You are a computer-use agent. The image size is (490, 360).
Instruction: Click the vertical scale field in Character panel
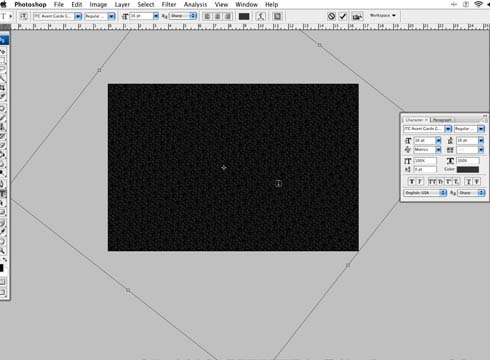(425, 161)
